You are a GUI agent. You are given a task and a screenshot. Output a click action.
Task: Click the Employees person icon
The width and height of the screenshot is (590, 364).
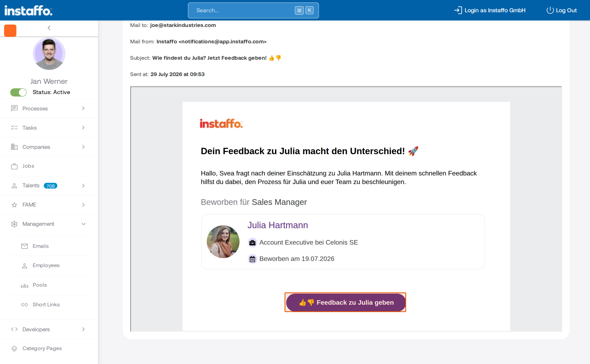click(x=25, y=265)
